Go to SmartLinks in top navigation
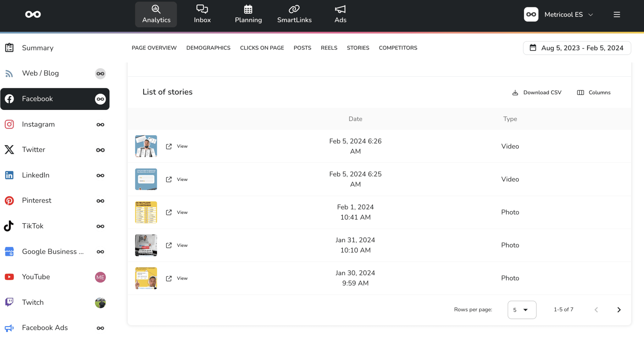644x338 pixels. click(294, 14)
